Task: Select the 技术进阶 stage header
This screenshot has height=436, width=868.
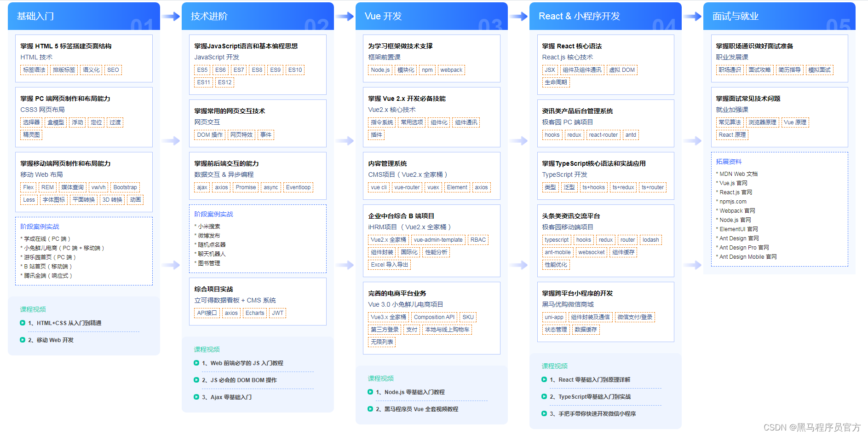Action: coord(258,16)
